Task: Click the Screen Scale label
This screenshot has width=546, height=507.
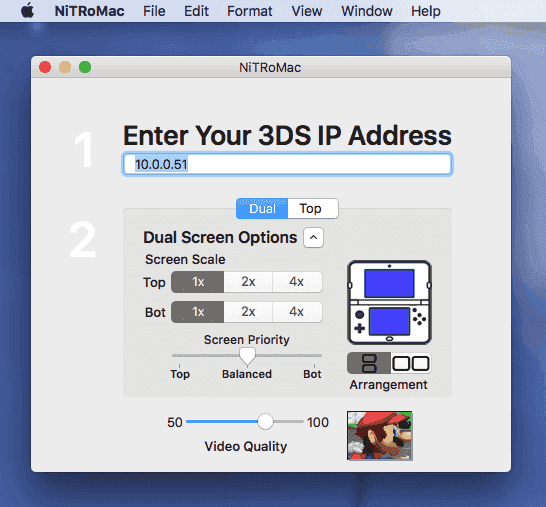Action: pos(185,259)
